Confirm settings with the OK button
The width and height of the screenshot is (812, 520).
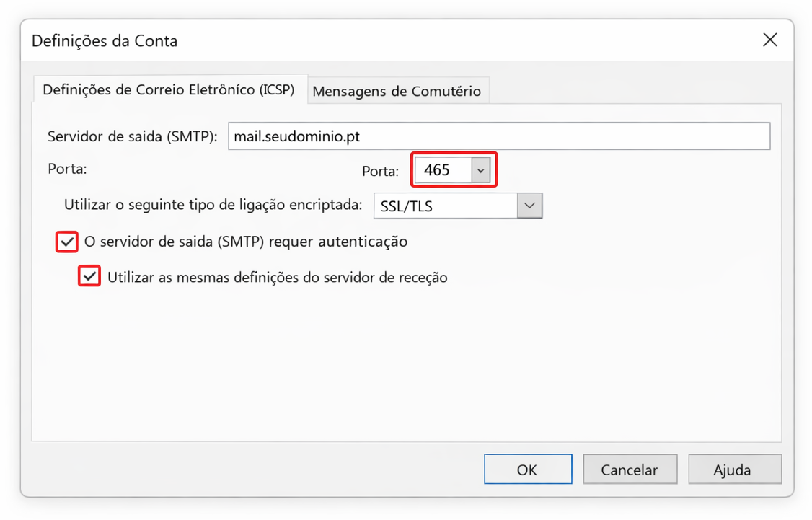tap(527, 470)
